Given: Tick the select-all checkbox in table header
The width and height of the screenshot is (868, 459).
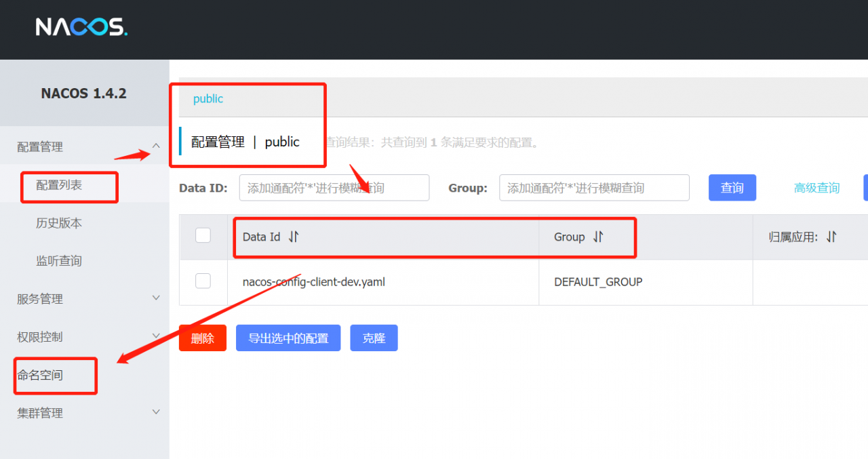Looking at the screenshot, I should click(x=203, y=235).
